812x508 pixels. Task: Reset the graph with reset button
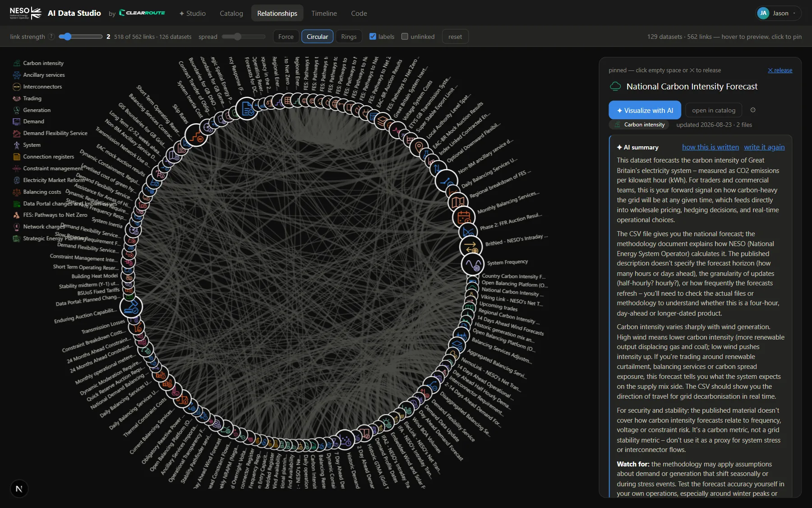pyautogui.click(x=455, y=37)
